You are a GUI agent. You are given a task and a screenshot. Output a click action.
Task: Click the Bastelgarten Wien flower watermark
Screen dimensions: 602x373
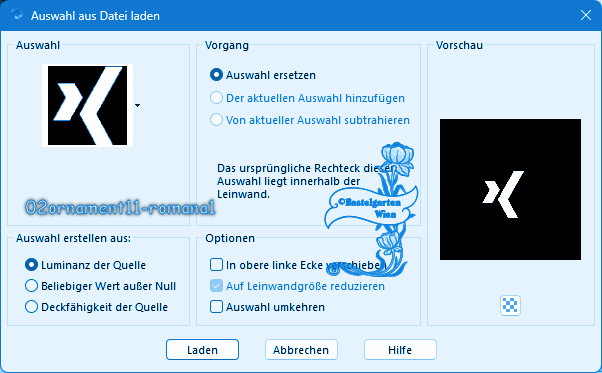click(x=371, y=209)
